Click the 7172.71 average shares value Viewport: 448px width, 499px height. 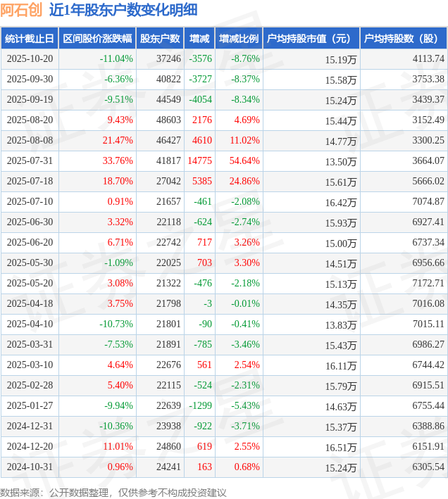428,284
